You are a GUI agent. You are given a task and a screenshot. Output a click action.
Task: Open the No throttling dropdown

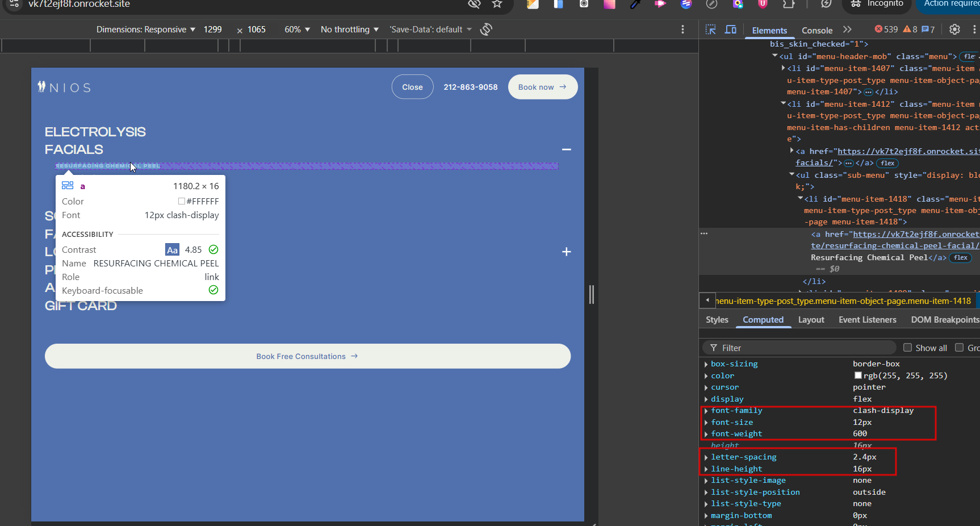pos(349,30)
